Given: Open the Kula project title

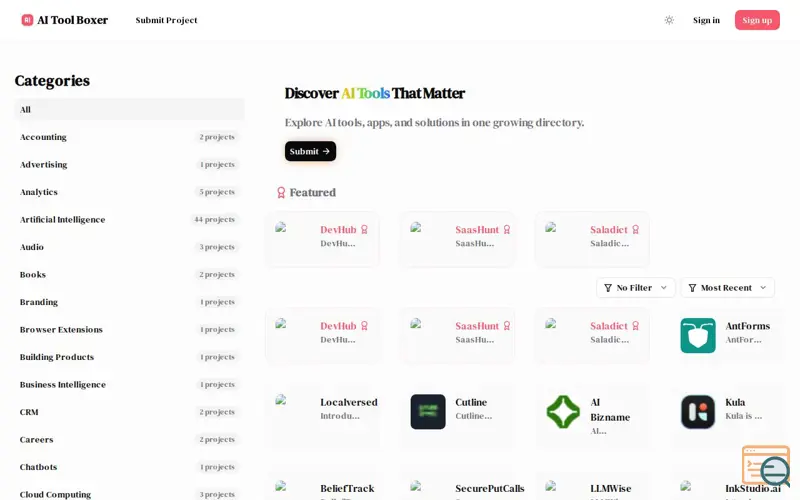Looking at the screenshot, I should point(735,402).
